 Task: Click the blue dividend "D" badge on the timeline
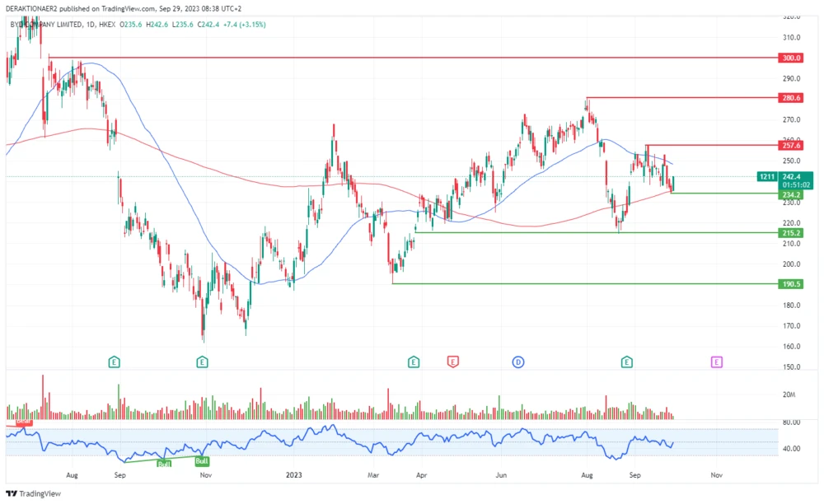click(519, 361)
